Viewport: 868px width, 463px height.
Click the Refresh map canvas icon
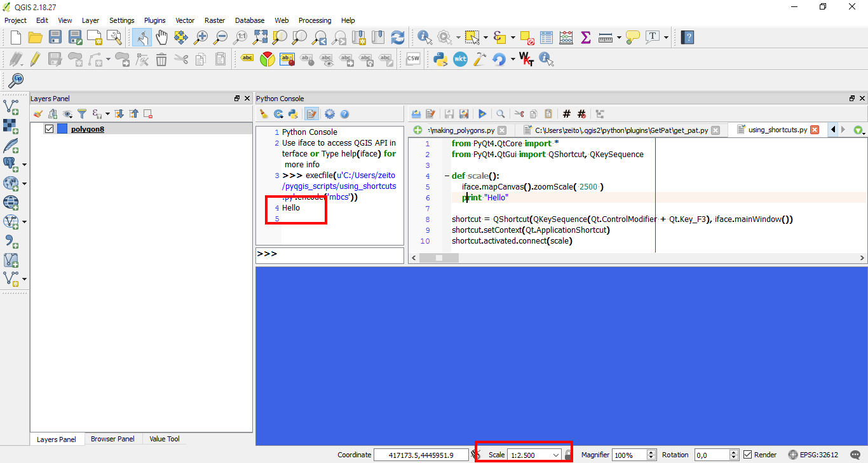398,38
